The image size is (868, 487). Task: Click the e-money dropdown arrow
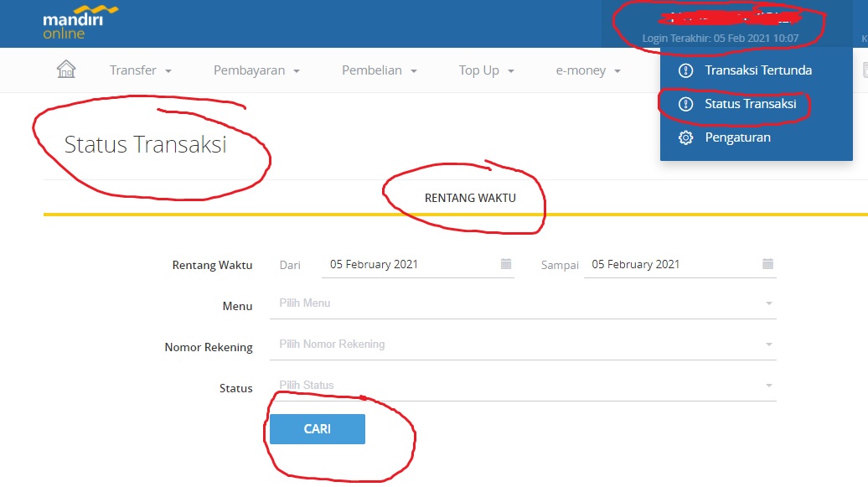click(x=617, y=71)
